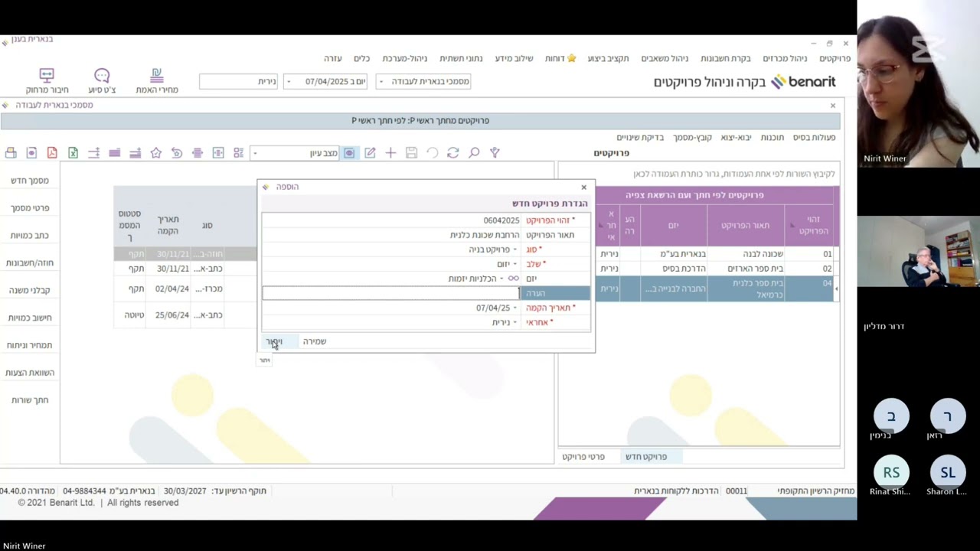Switch to the פרטי פרויקט bottom tab
The image size is (980, 551).
tap(583, 457)
